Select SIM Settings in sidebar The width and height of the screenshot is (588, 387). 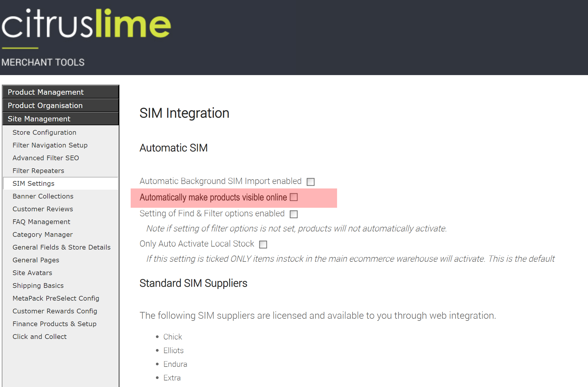(x=34, y=183)
